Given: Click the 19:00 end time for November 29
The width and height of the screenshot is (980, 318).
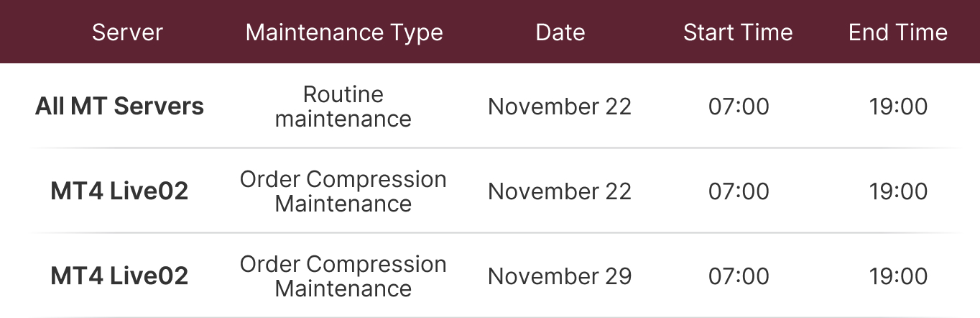Looking at the screenshot, I should tap(898, 276).
